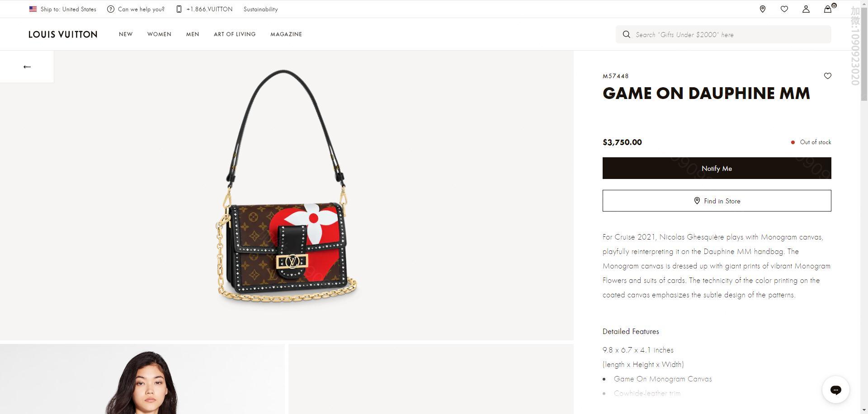Open the account profile icon
Viewport: 868px width, 414px height.
tap(806, 9)
